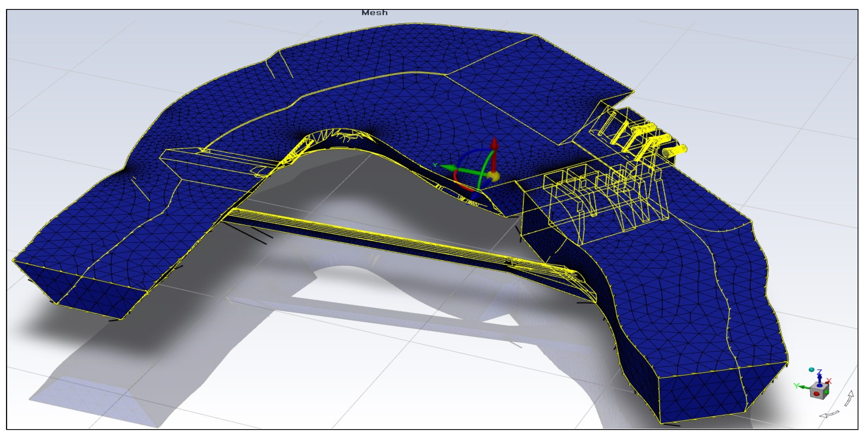Click the red X axis on the corner triad
Image resolution: width=868 pixels, height=439 pixels.
(x=826, y=383)
